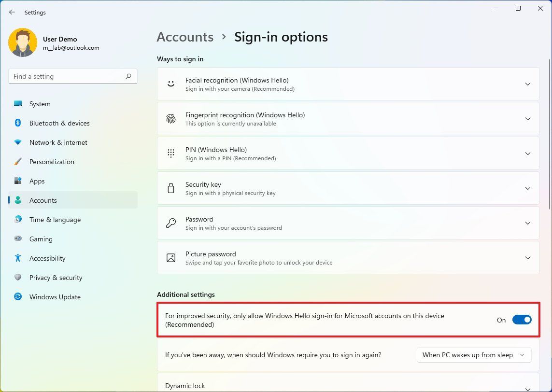Click the Gaming controller icon

[18, 239]
